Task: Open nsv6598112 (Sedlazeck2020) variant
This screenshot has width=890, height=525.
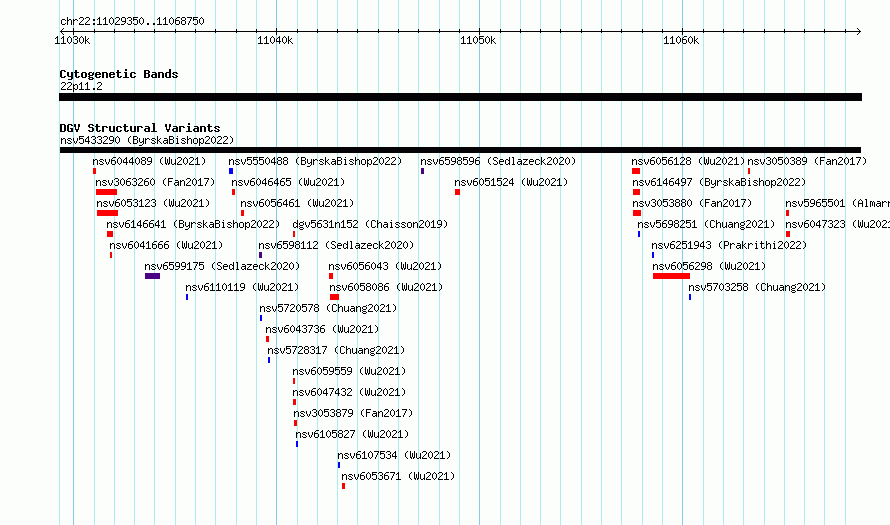Action: tap(336, 245)
